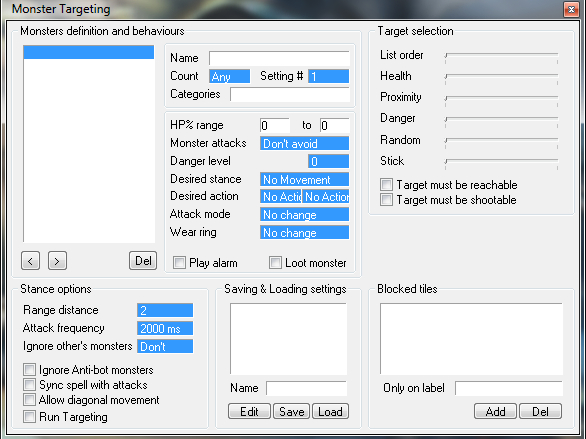The image size is (586, 439).
Task: Click the Load settings button
Action: coord(330,411)
